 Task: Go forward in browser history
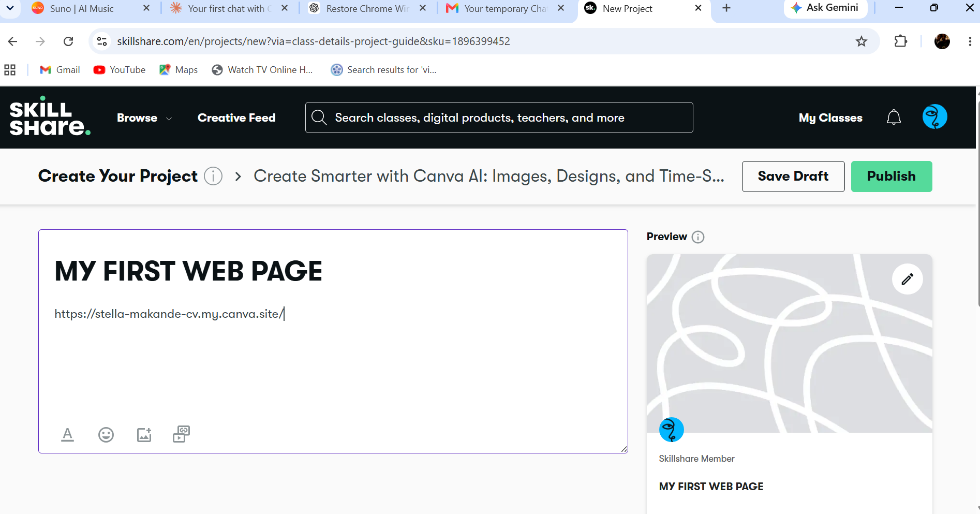(x=40, y=41)
